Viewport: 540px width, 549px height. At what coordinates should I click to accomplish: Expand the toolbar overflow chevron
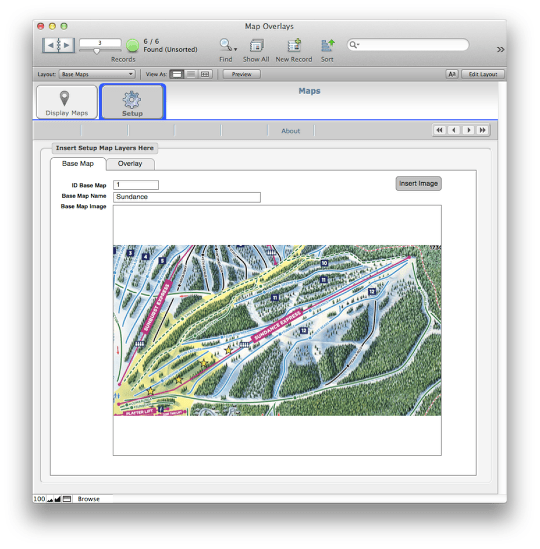pos(500,50)
